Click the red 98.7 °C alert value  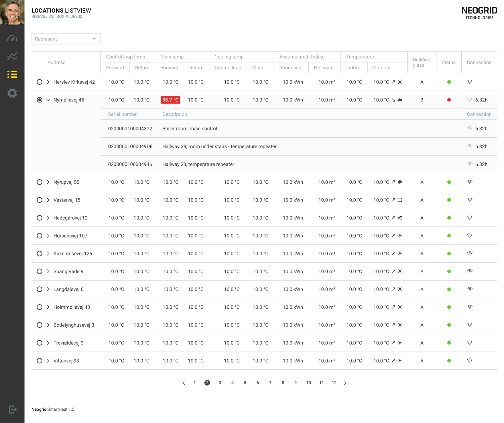click(x=170, y=100)
